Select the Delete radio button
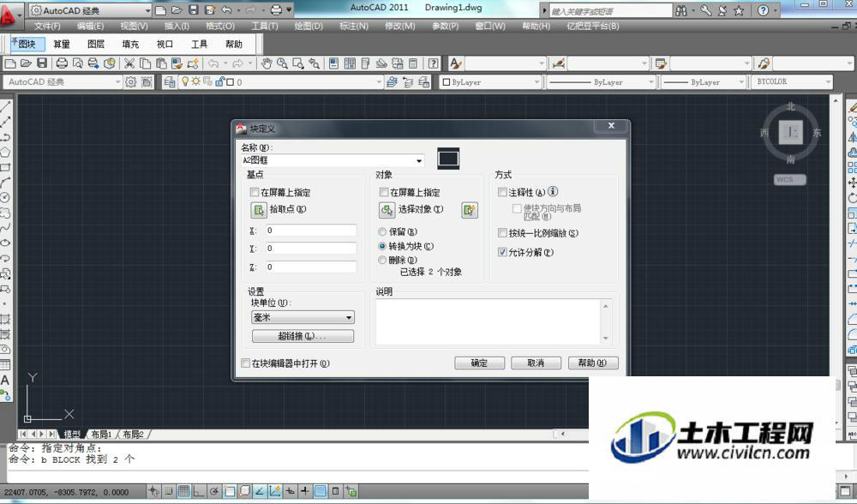The height and width of the screenshot is (504, 857). pos(382,261)
